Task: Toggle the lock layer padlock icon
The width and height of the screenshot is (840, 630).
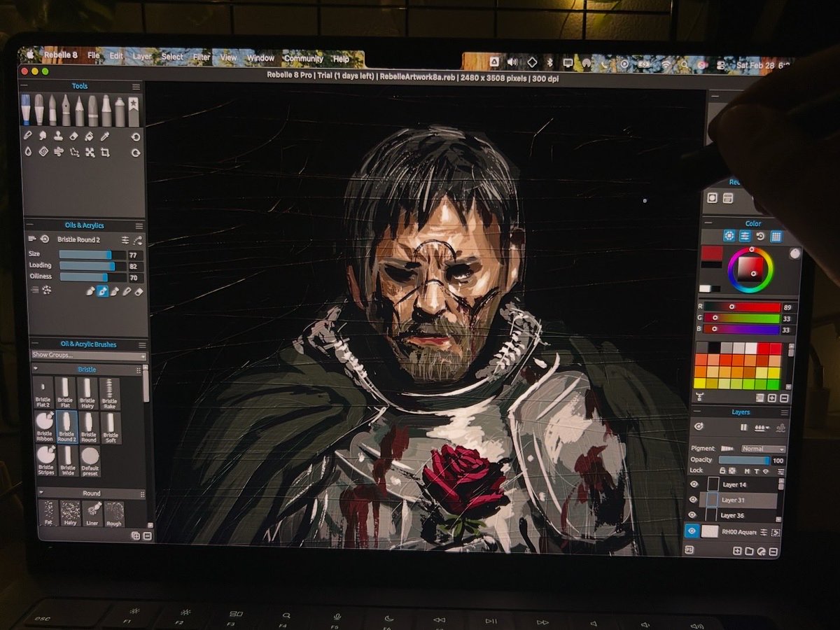Action: [x=722, y=471]
